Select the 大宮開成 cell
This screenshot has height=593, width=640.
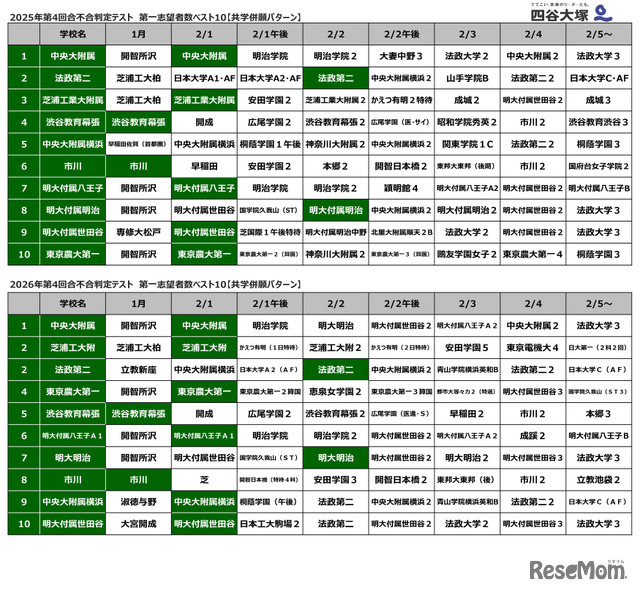[x=138, y=524]
